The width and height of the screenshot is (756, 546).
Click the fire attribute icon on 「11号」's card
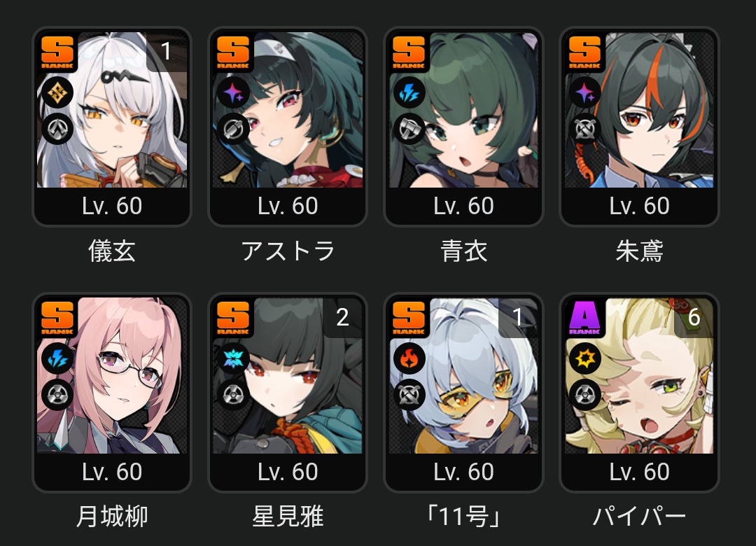pyautogui.click(x=409, y=358)
